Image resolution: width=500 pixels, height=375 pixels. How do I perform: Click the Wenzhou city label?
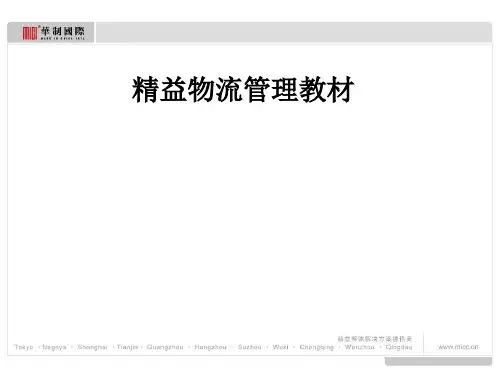[360, 347]
